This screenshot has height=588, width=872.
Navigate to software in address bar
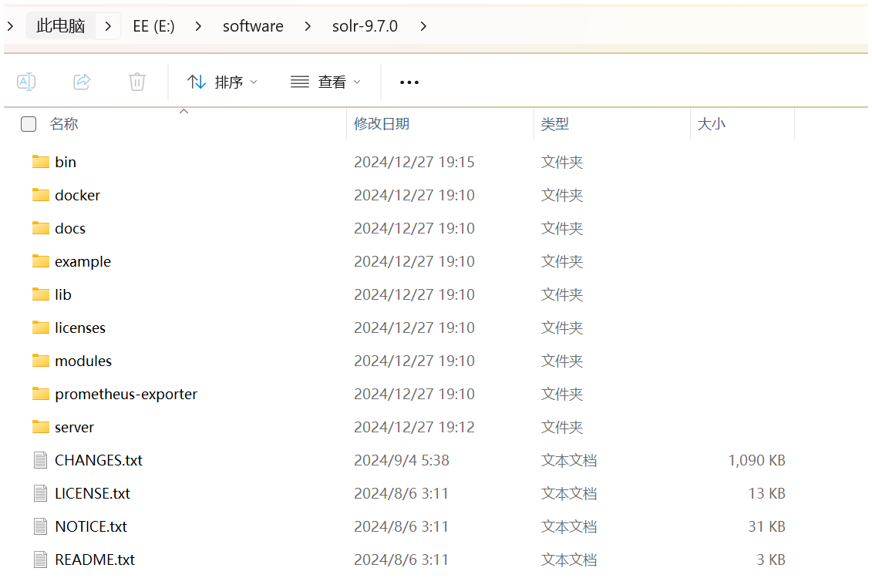coord(253,26)
